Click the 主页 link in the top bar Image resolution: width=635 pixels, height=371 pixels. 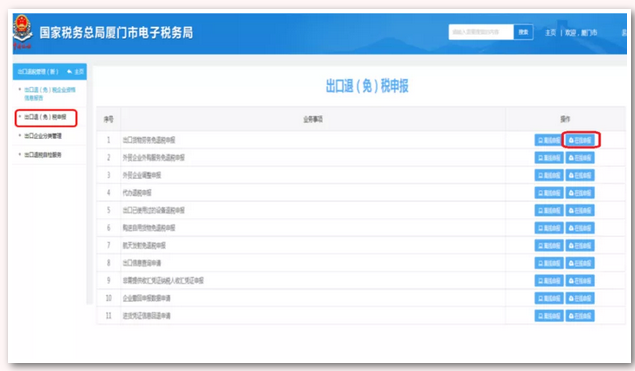click(x=550, y=32)
